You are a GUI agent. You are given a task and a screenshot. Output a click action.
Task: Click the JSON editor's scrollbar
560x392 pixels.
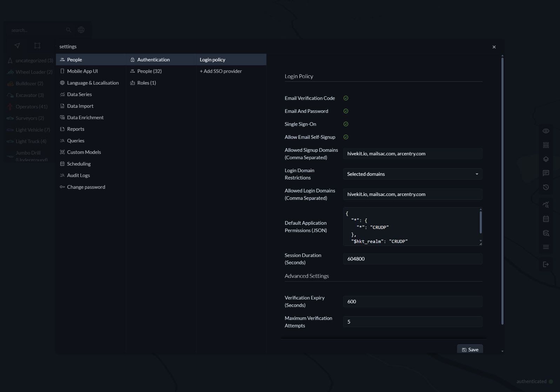481,222
